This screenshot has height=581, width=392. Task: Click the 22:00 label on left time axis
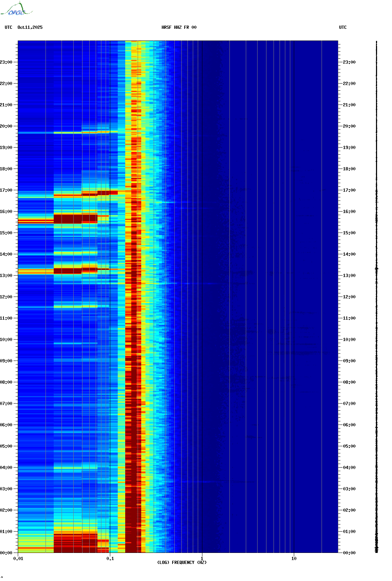point(6,84)
